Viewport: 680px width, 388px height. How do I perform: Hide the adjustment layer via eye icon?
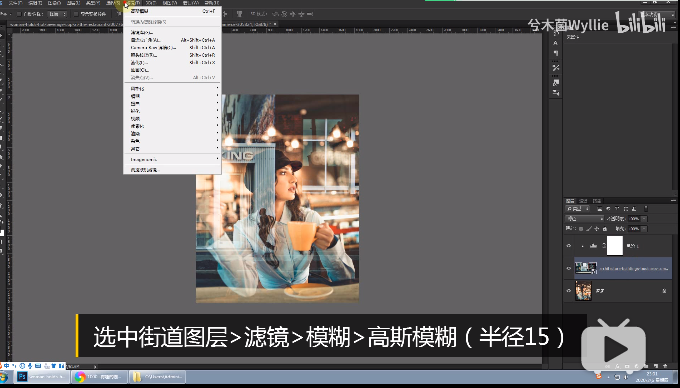tap(569, 246)
